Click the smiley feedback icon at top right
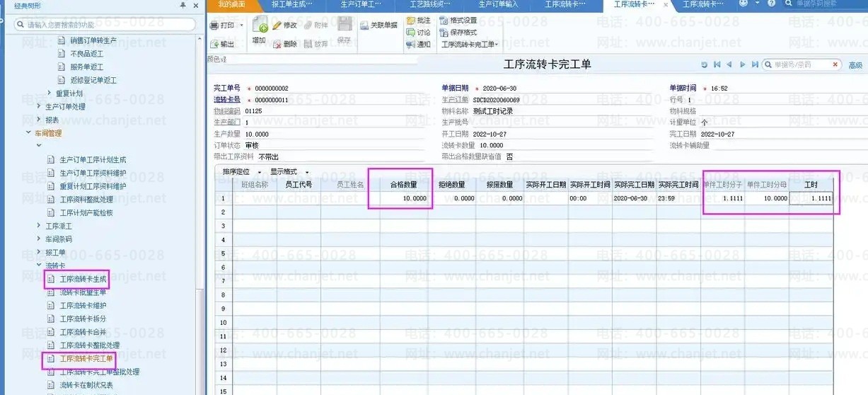Viewport: 868px width, 395px height. pyautogui.click(x=743, y=4)
